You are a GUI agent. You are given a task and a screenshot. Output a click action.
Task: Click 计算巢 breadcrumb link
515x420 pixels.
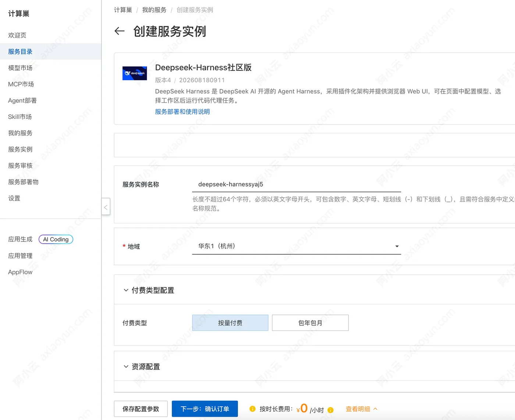tap(123, 10)
